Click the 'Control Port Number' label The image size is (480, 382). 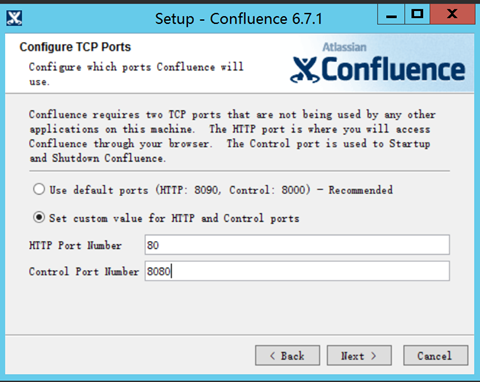tap(84, 271)
